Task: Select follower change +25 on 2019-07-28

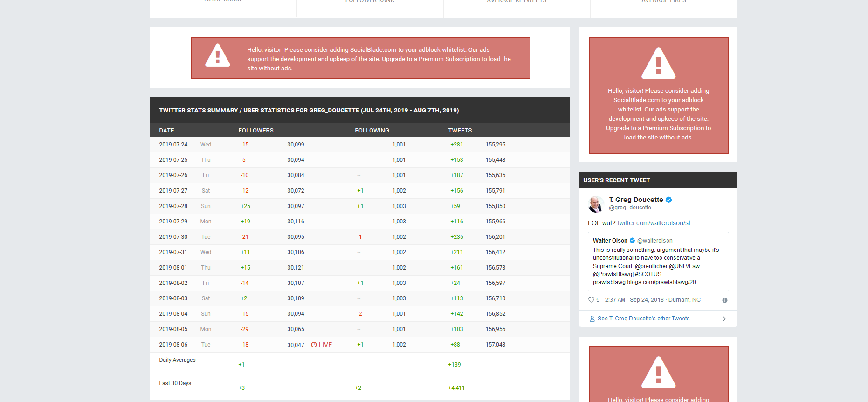Action: (245, 206)
